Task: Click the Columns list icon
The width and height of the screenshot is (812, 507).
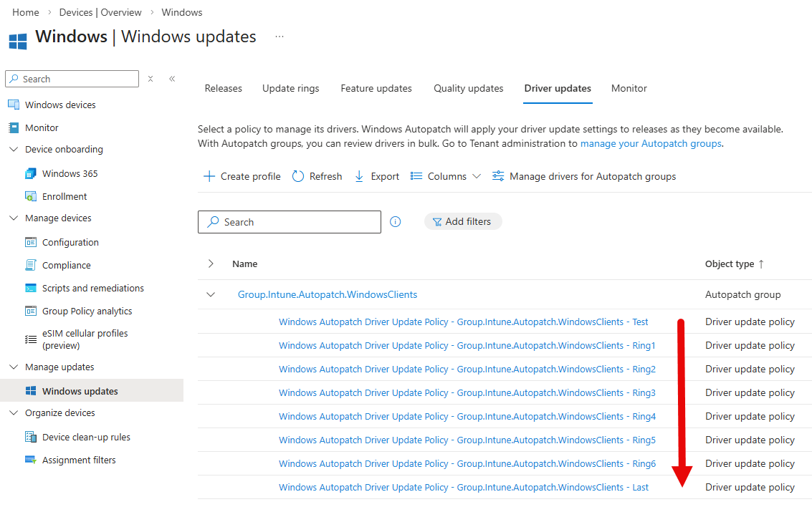Action: click(416, 176)
